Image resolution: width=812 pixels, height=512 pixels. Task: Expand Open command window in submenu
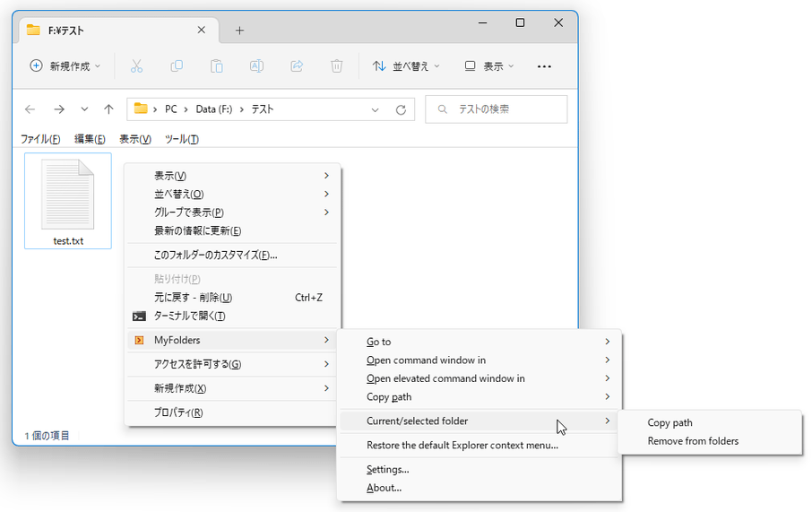479,360
